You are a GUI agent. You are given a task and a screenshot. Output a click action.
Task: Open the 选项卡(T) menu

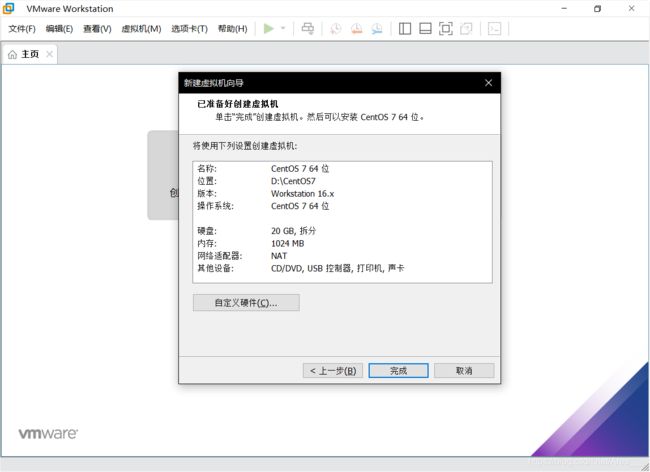click(189, 29)
